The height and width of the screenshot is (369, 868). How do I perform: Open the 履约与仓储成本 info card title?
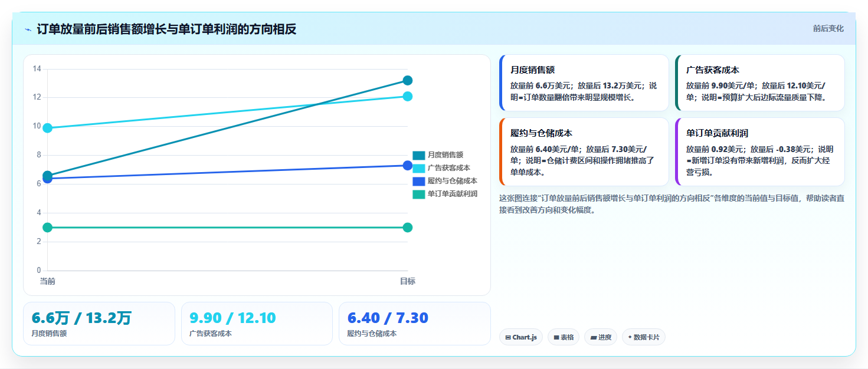(x=541, y=133)
